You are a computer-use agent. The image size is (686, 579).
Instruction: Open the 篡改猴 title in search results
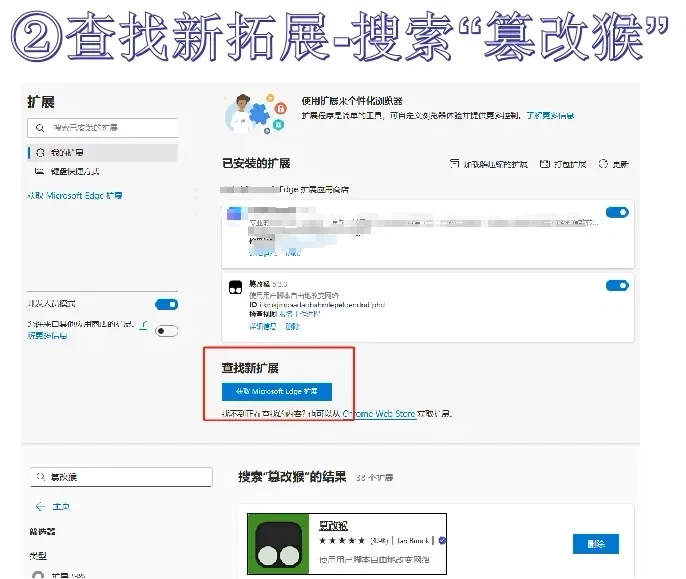pos(333,525)
